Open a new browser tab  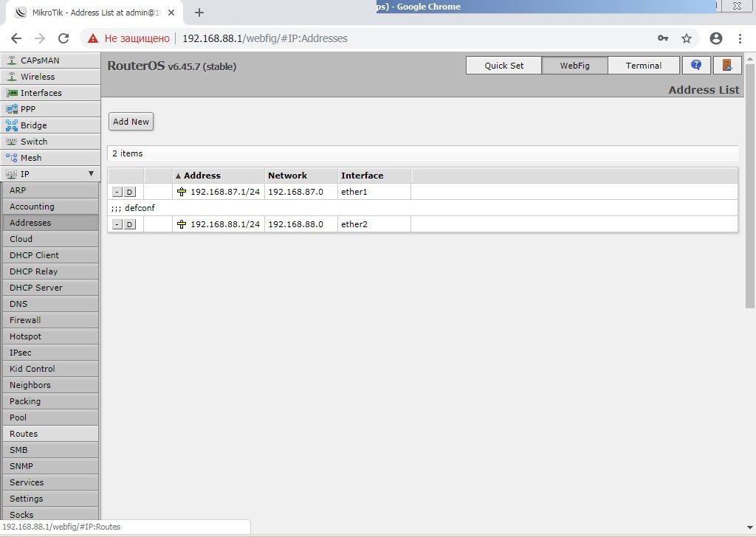click(x=199, y=13)
